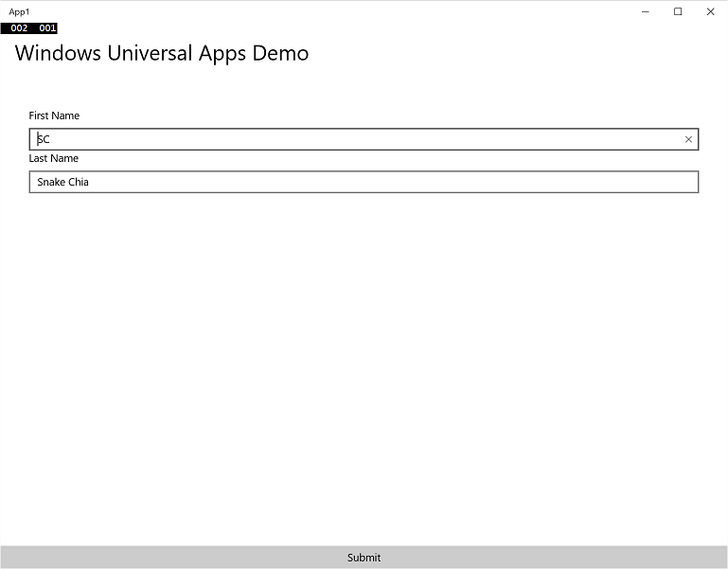Click the debug frame counter showing 002
The width and height of the screenshot is (728, 569).
(19, 27)
